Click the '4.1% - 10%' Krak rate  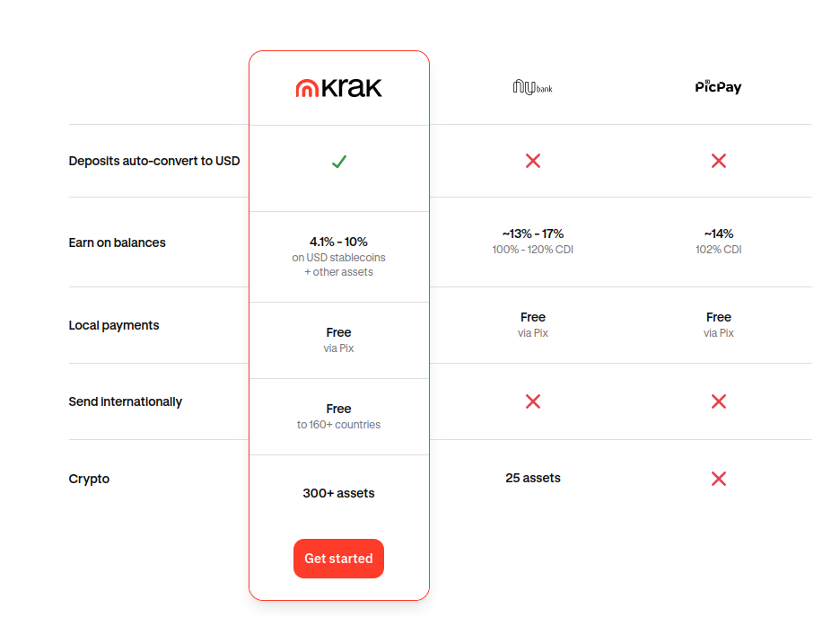338,242
